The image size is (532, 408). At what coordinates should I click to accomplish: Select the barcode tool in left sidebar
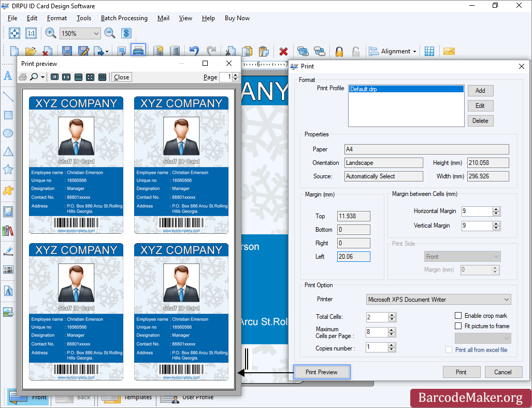point(8,270)
